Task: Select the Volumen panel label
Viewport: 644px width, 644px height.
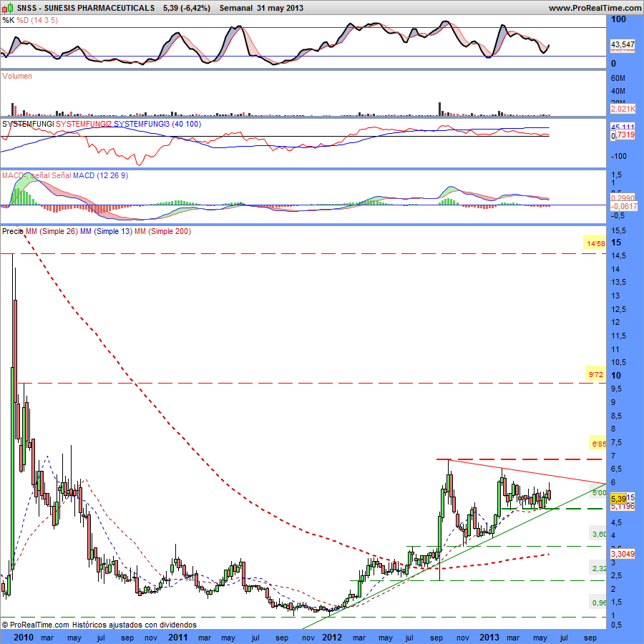Action: pos(17,76)
